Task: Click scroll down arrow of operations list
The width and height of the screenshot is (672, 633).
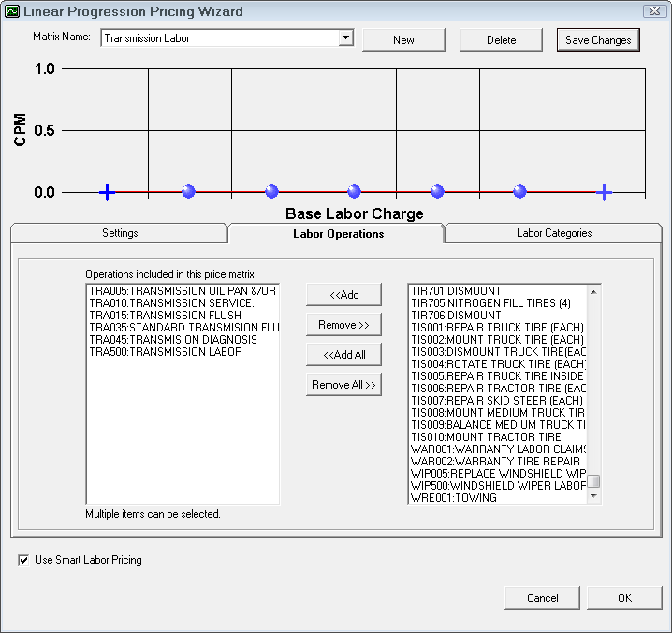Action: click(593, 497)
